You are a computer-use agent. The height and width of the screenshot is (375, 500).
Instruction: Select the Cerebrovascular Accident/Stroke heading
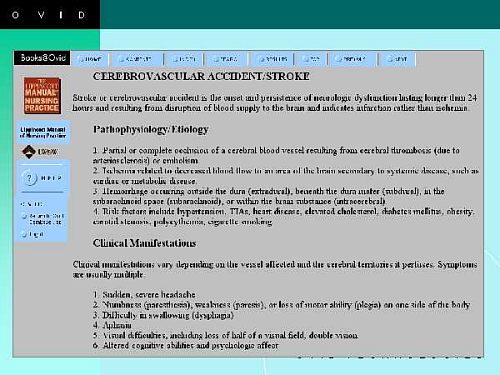tap(201, 76)
